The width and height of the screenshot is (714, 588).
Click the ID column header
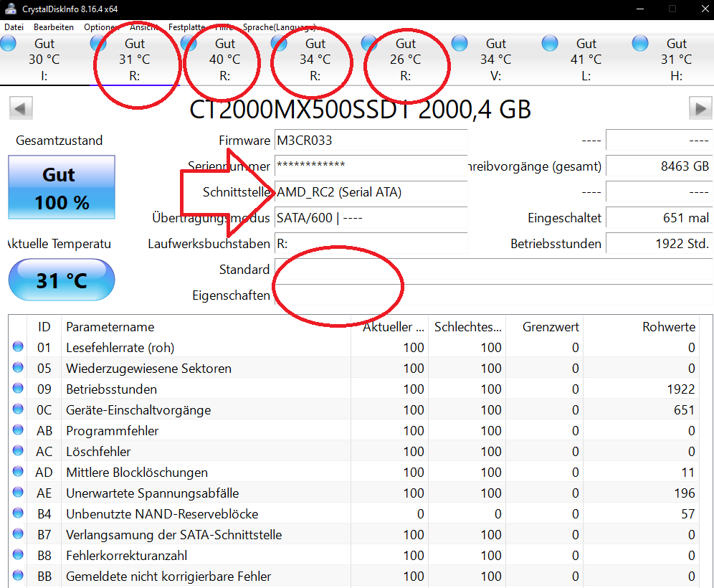[x=44, y=326]
